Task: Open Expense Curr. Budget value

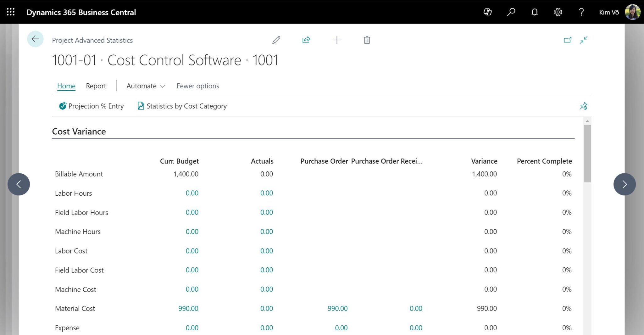Action: (192, 328)
